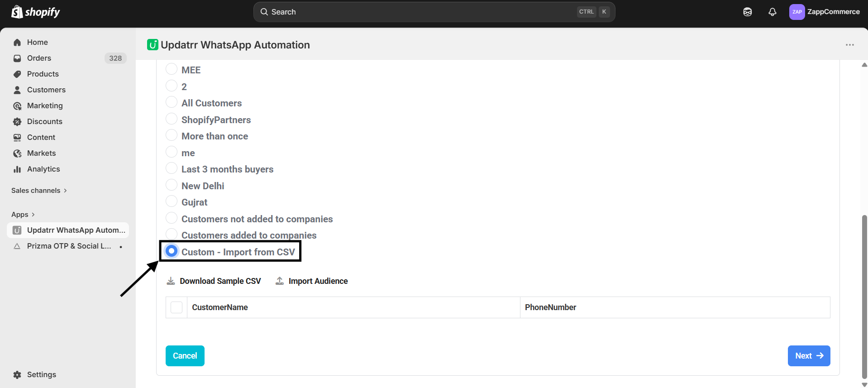This screenshot has height=388, width=868.
Task: Select the Last 3 months buyers option
Action: (172, 169)
